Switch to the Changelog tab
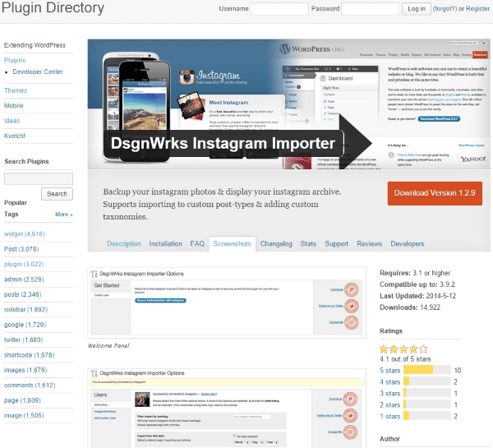Image resolution: width=493 pixels, height=448 pixels. (276, 244)
